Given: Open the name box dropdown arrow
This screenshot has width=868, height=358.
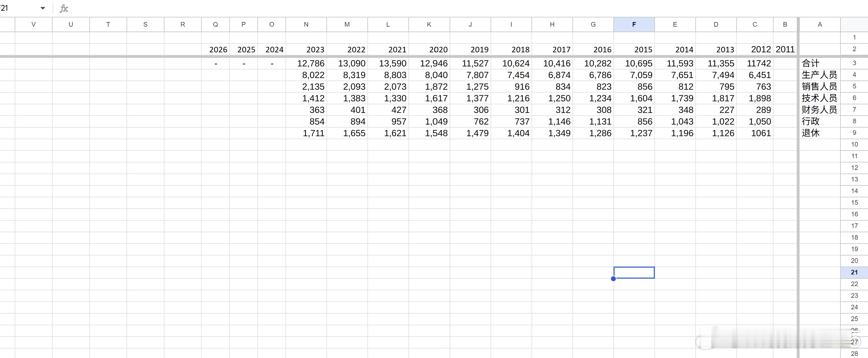Looking at the screenshot, I should [x=43, y=8].
